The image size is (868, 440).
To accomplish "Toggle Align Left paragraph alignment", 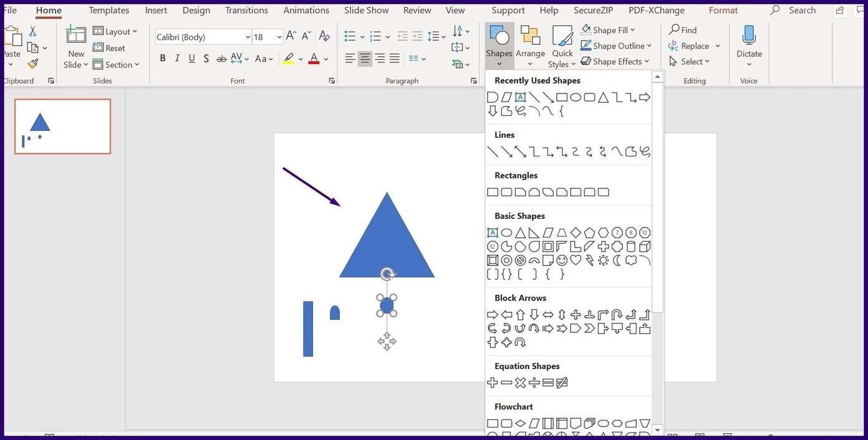I will coord(350,59).
